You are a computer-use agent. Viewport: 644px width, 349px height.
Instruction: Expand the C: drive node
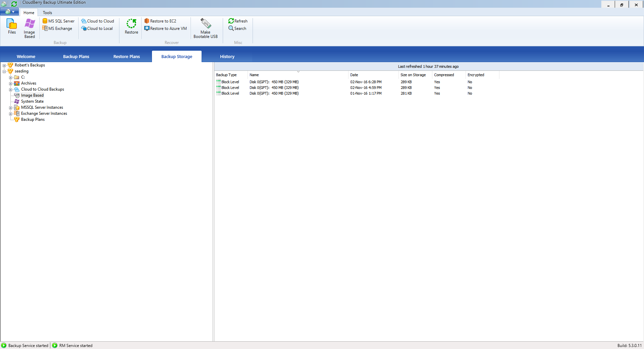[10, 78]
